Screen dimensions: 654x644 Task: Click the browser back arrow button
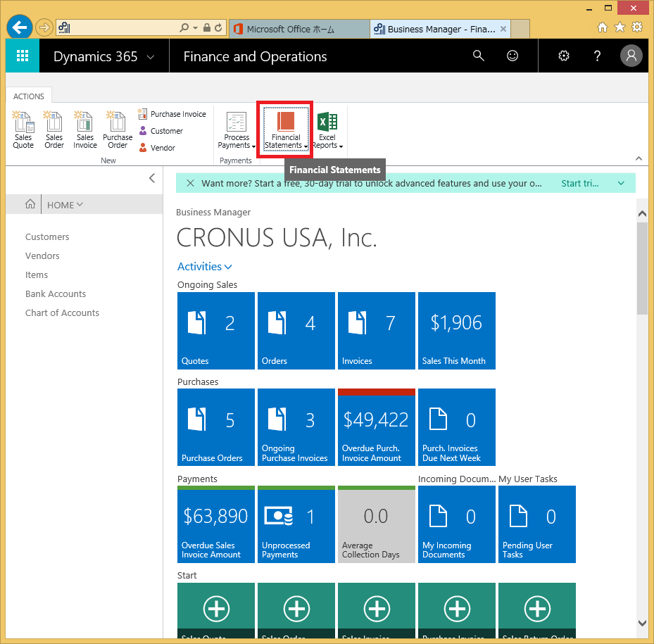(19, 27)
